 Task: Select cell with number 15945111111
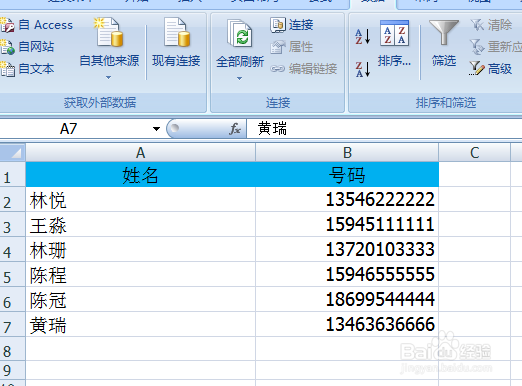[347, 224]
